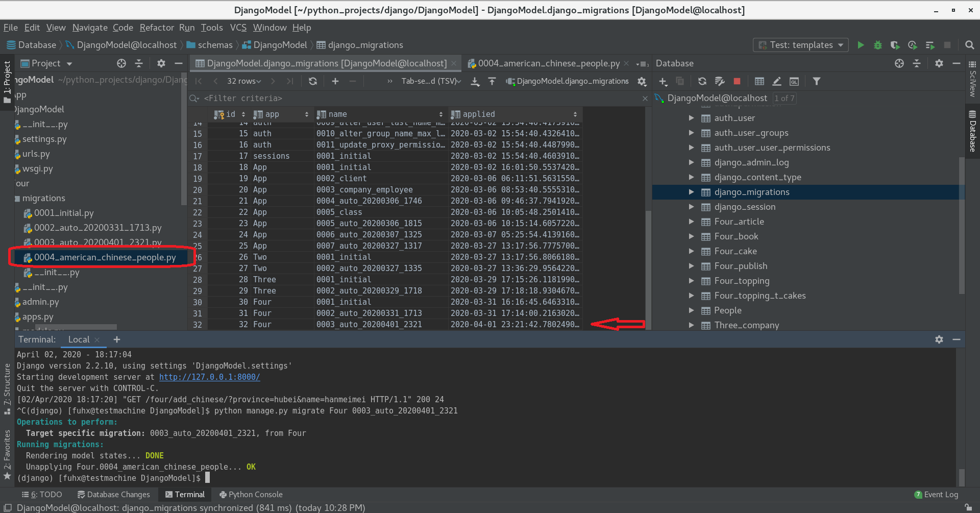Open the development server link 127.0.0.1:8000
This screenshot has width=980, height=513.
209,377
